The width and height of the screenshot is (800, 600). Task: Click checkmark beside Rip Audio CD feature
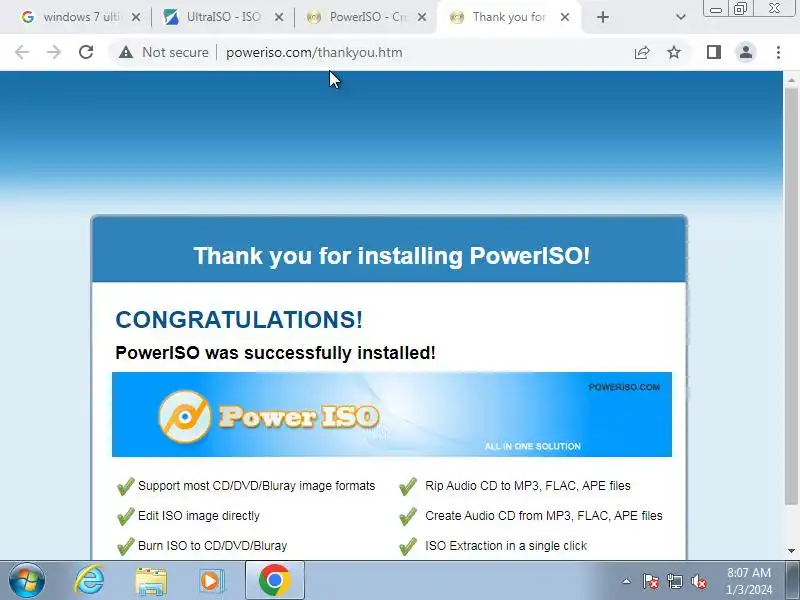pyautogui.click(x=408, y=486)
